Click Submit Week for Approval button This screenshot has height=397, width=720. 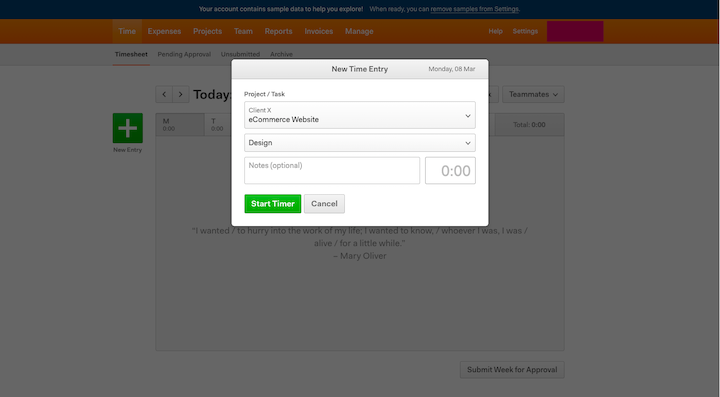pos(512,369)
